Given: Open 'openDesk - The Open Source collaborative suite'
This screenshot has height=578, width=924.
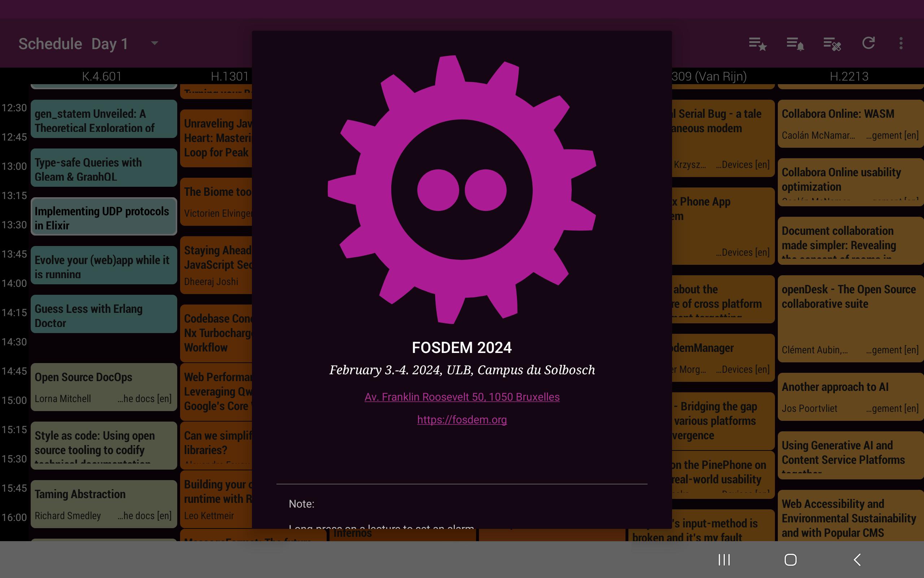Looking at the screenshot, I should pos(851,319).
